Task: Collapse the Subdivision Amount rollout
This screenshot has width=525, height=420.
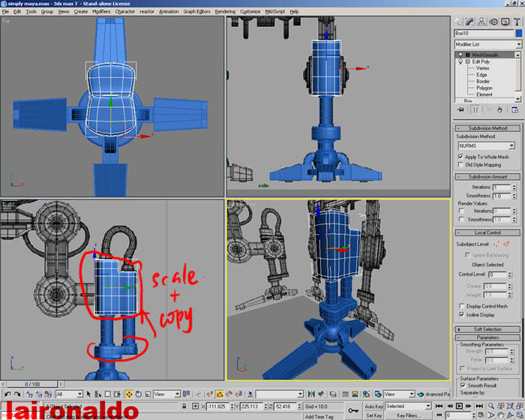Action: (487, 176)
